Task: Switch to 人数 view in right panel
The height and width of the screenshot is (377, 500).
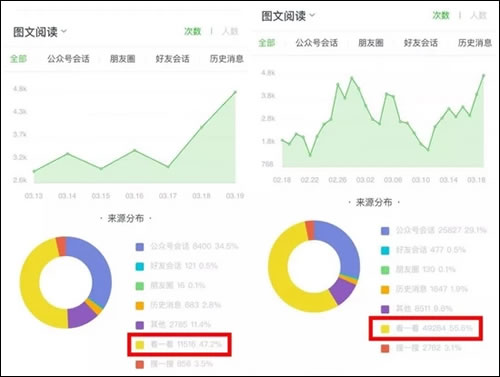Action: [478, 15]
